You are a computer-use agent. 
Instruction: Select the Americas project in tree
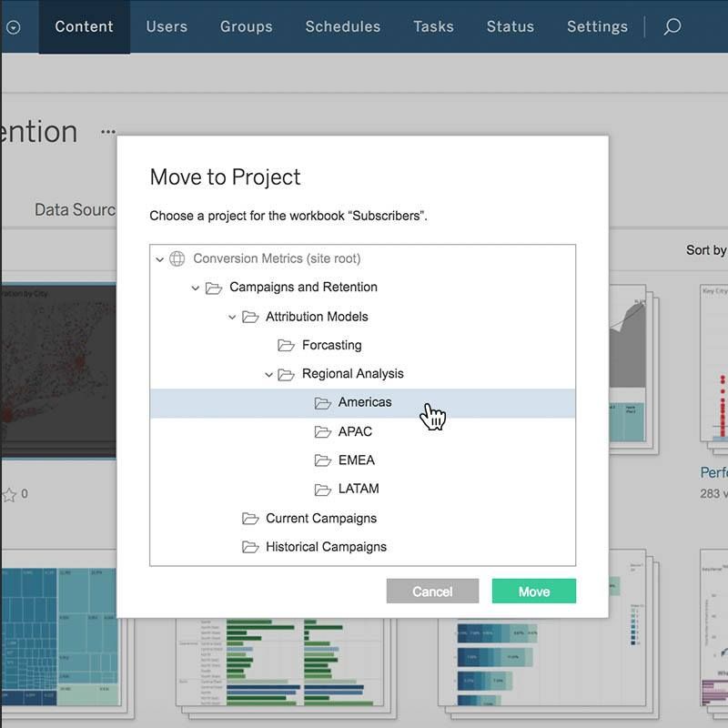tap(364, 402)
